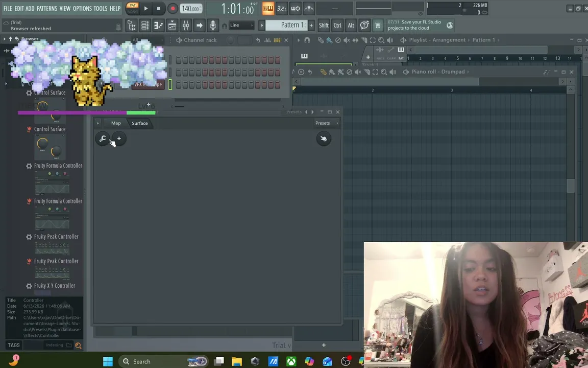Toggle the wait-for-input countdown 3.2.1 button
This screenshot has height=368, width=588.
click(x=282, y=8)
